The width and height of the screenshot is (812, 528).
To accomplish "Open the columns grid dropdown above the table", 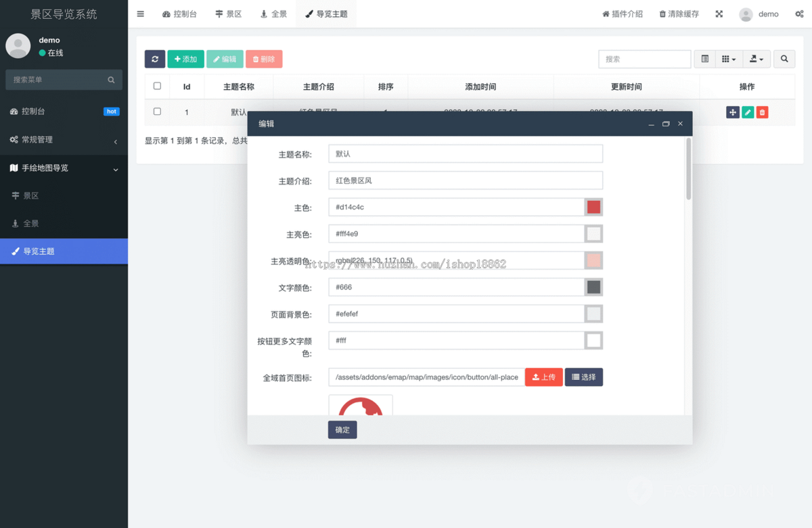I will [729, 59].
